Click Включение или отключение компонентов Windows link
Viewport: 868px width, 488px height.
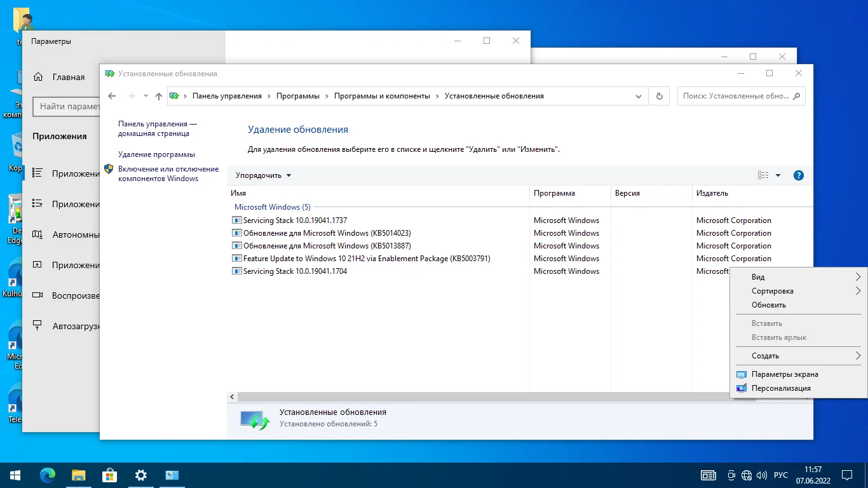(168, 174)
